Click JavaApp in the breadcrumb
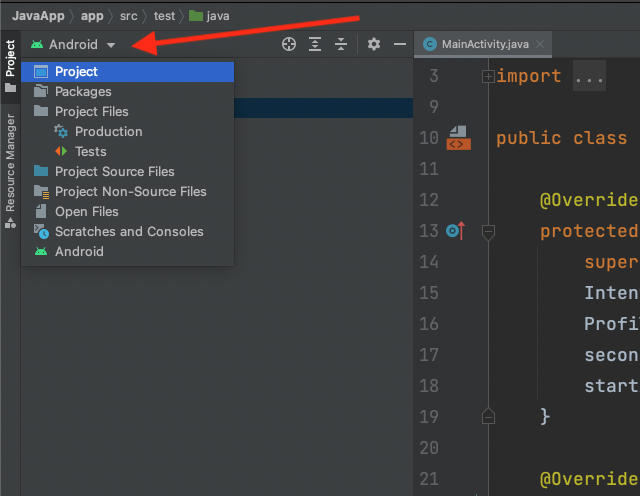 click(x=38, y=16)
